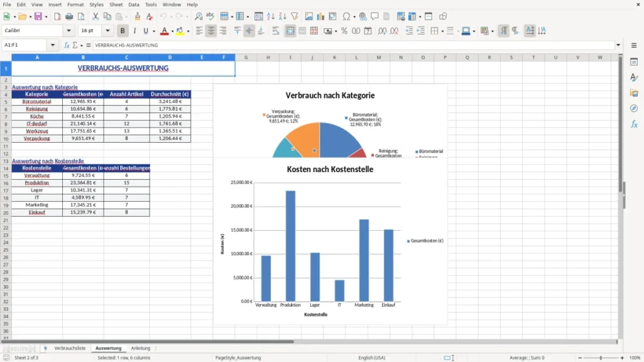Click the Save document icon
Viewport: 644px width, 362px height.
pyautogui.click(x=38, y=16)
